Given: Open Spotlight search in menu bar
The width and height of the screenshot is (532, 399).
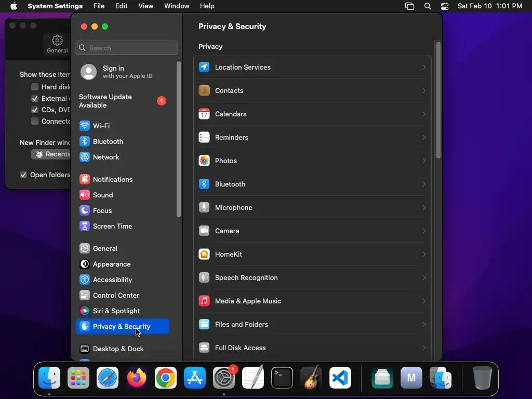Looking at the screenshot, I should 428,6.
